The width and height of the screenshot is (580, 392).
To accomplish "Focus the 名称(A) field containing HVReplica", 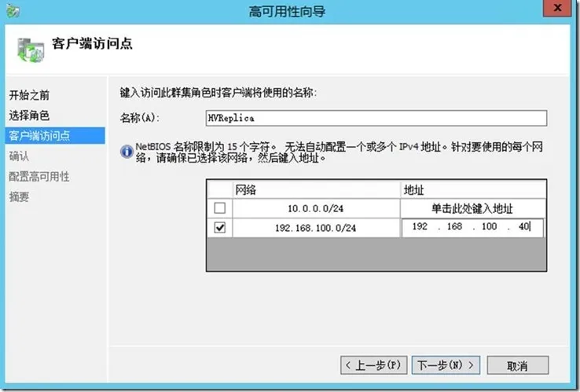I will coord(376,119).
